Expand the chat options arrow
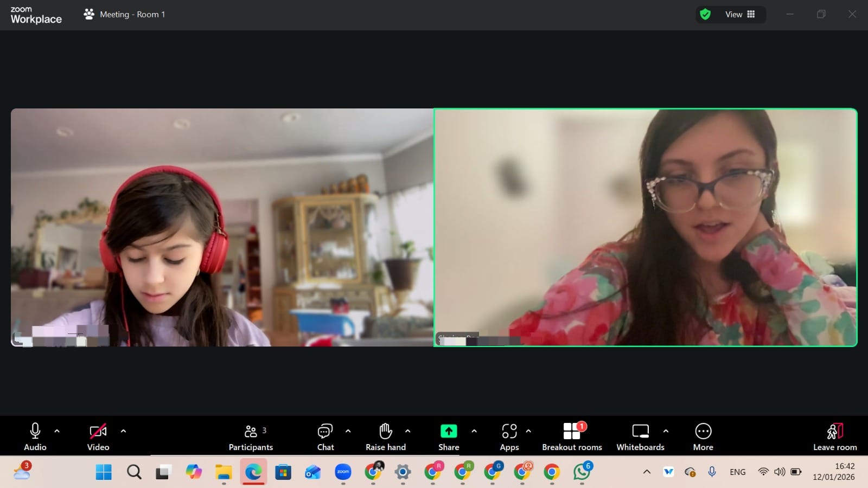Viewport: 868px width, 488px height. (348, 431)
